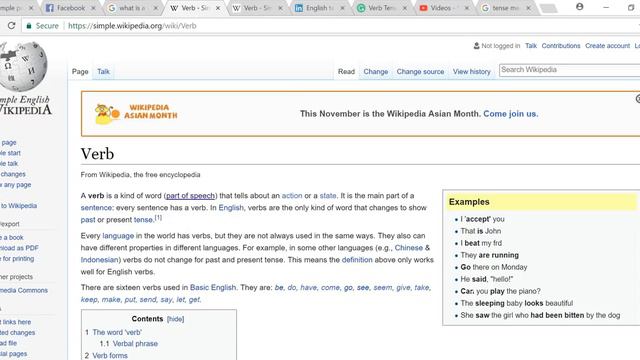Collapse contents with the hide toggle
The height and width of the screenshot is (360, 640).
click(x=176, y=319)
